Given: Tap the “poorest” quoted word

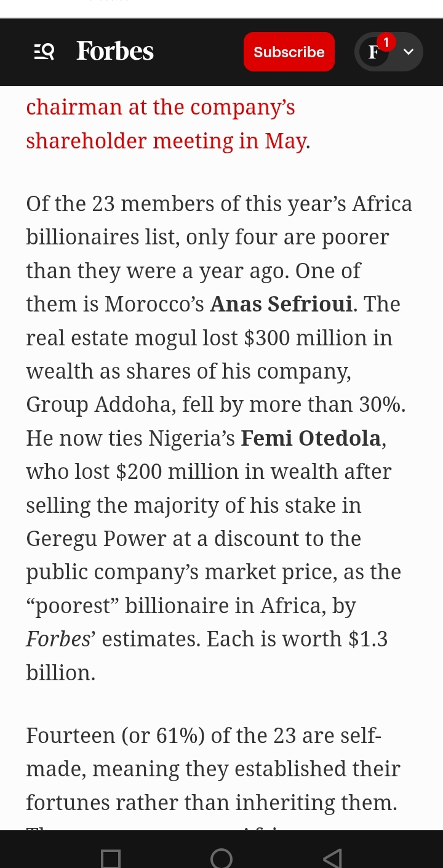Looking at the screenshot, I should pyautogui.click(x=72, y=606).
